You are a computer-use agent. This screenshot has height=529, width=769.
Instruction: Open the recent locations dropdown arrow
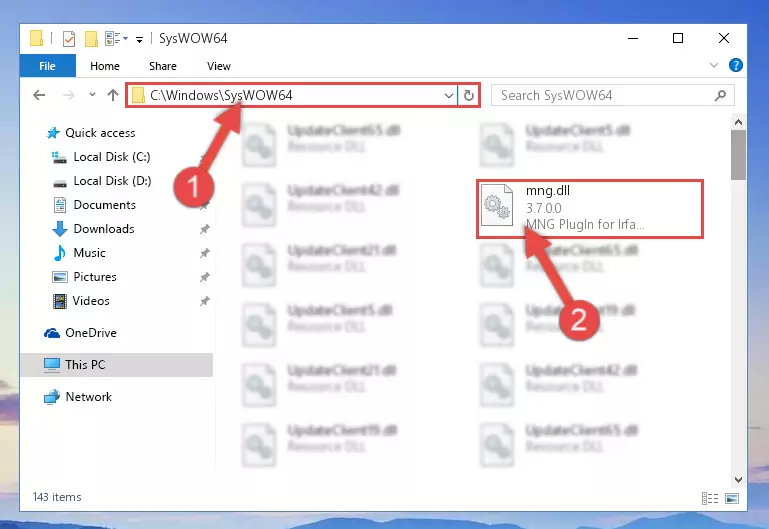point(92,95)
